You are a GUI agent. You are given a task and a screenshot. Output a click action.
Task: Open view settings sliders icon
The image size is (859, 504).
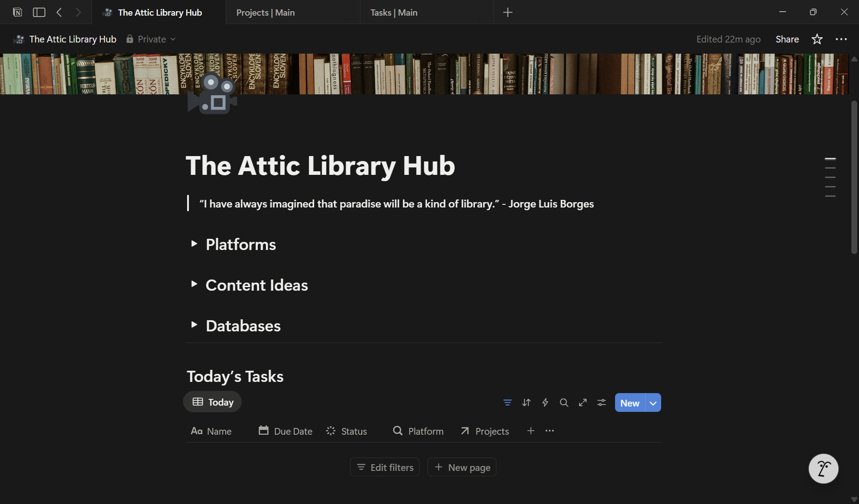click(601, 402)
